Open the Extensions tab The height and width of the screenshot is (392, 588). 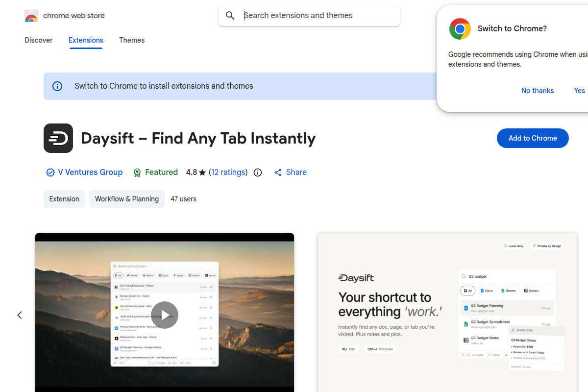pos(86,40)
